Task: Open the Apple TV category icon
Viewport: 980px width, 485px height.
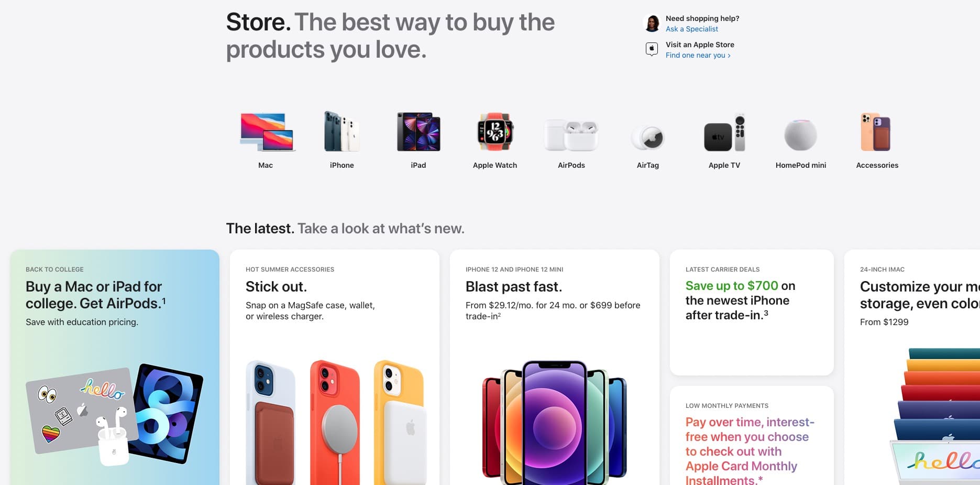Action: [724, 132]
